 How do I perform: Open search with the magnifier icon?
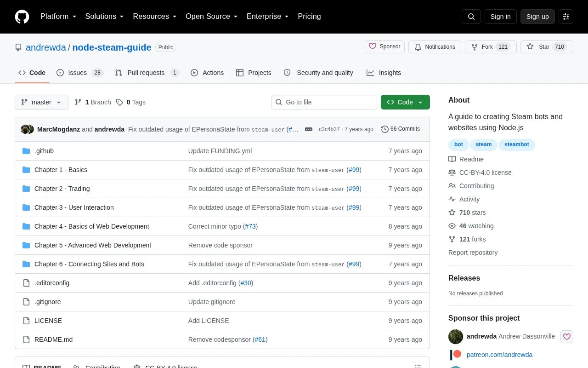(x=471, y=17)
